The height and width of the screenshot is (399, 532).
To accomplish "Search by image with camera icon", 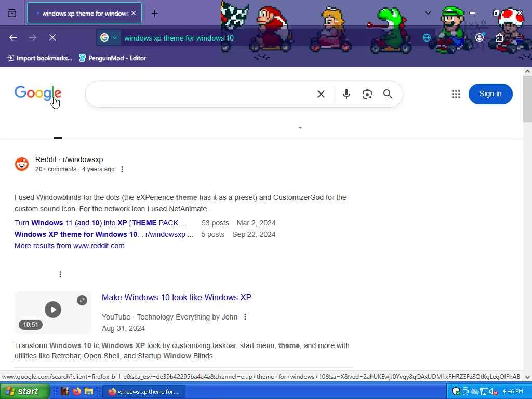I will 367,94.
